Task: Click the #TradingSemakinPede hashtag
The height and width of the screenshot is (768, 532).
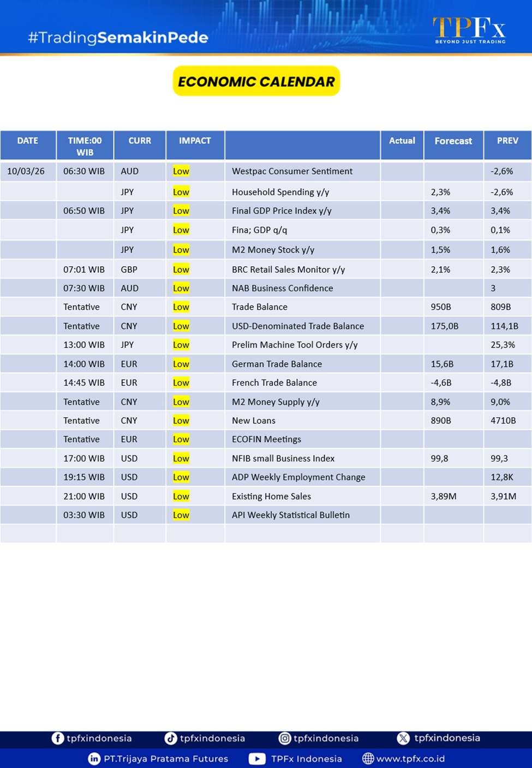Action: coord(118,38)
